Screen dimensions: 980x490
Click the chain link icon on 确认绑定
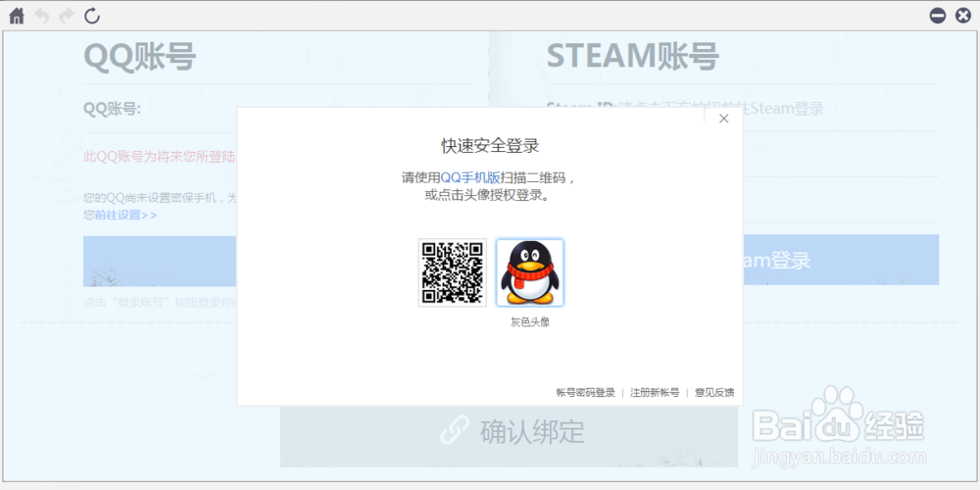click(x=455, y=432)
